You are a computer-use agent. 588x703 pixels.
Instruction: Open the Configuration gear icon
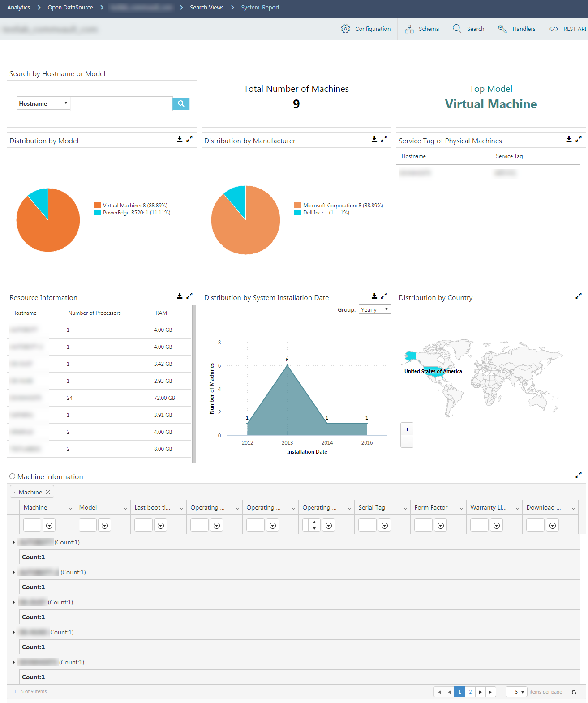[x=345, y=29]
